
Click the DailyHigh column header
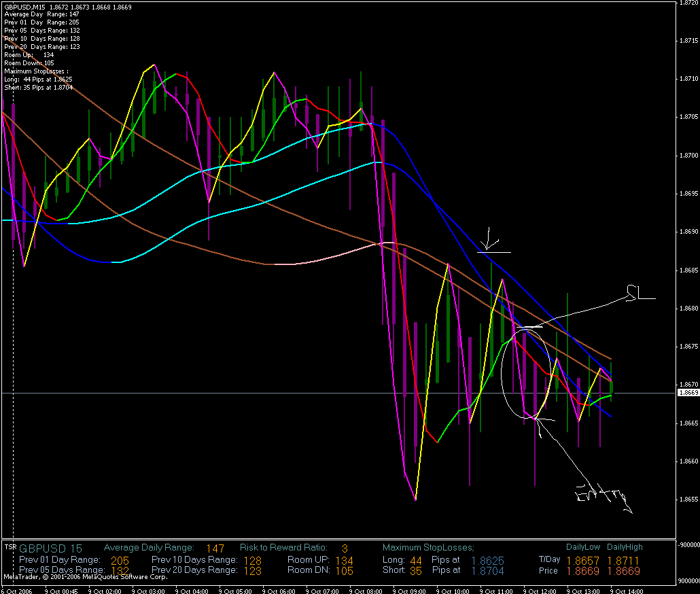click(624, 546)
